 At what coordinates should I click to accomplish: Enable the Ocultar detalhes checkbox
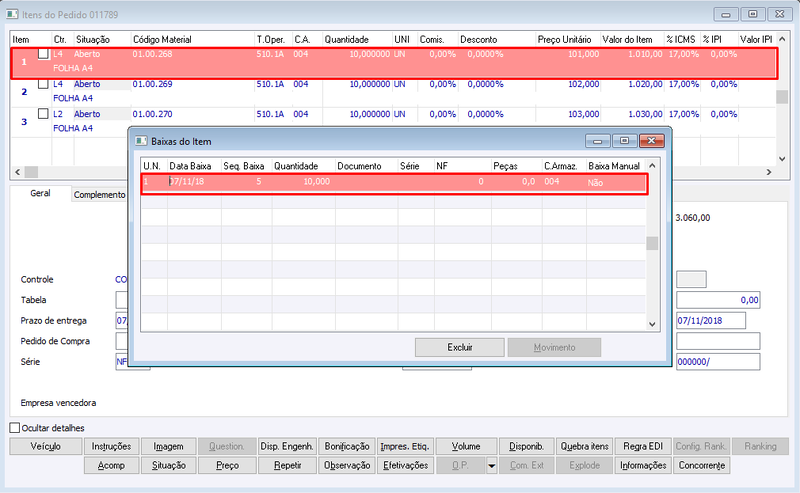coord(15,428)
